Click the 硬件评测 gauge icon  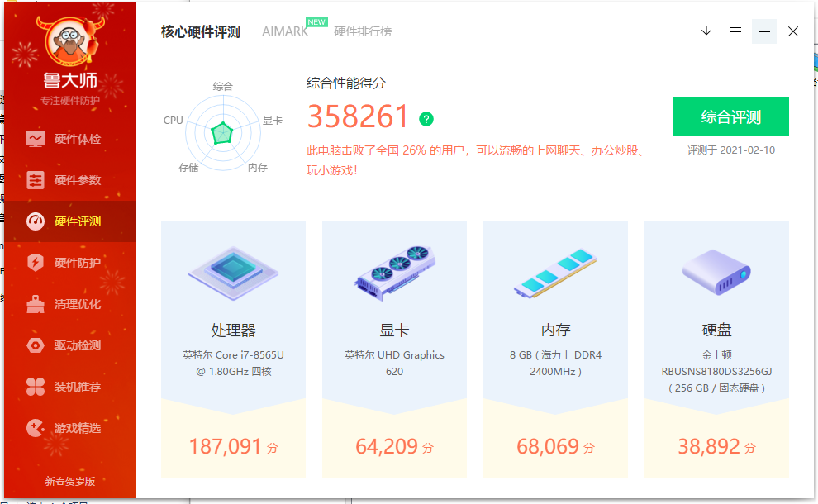coord(36,221)
